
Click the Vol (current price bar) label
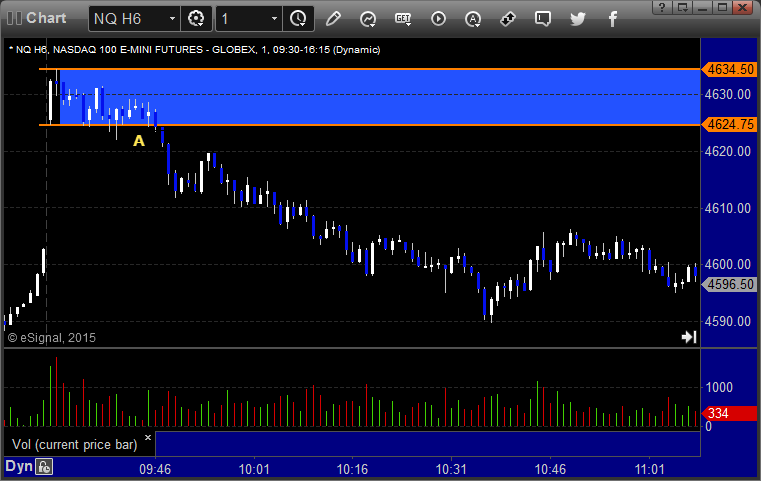coord(75,444)
